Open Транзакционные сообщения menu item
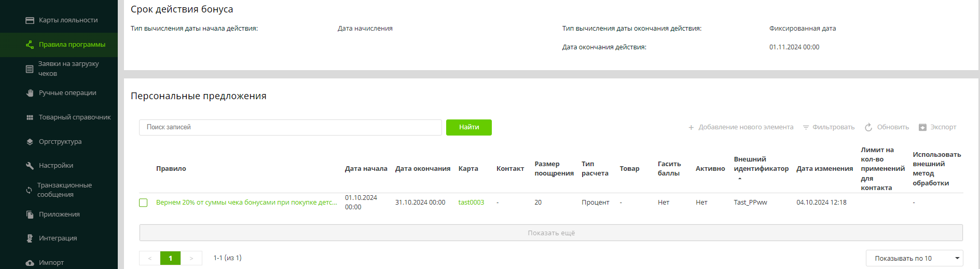The height and width of the screenshot is (269, 980). click(64, 190)
